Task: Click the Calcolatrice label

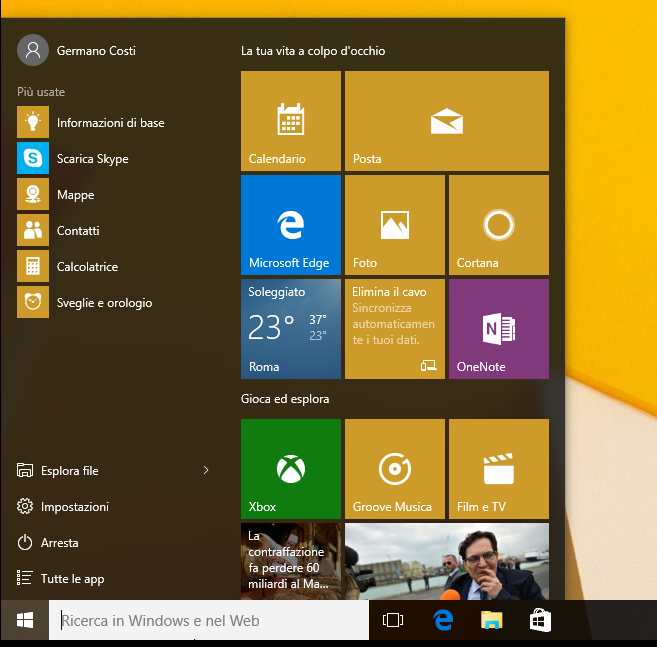Action: click(87, 267)
